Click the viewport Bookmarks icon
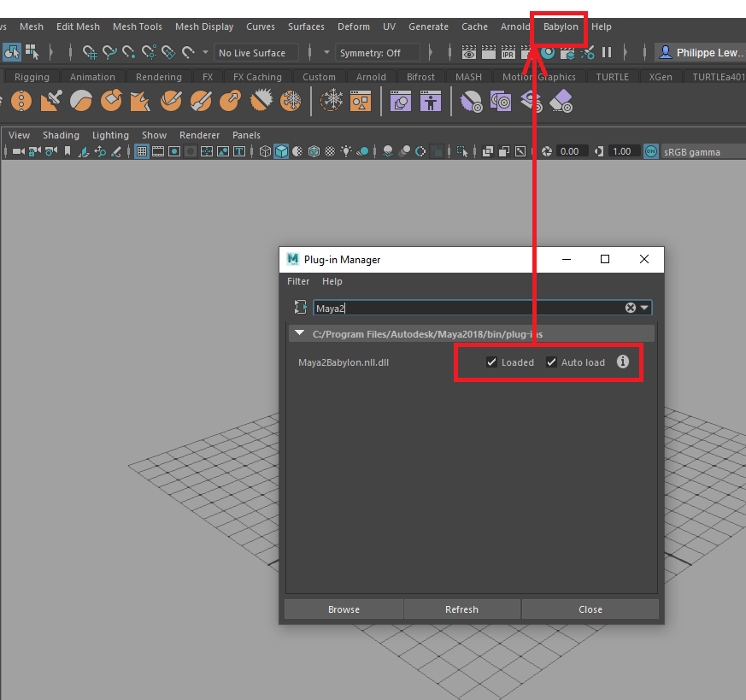The width and height of the screenshot is (746, 700). click(x=68, y=152)
